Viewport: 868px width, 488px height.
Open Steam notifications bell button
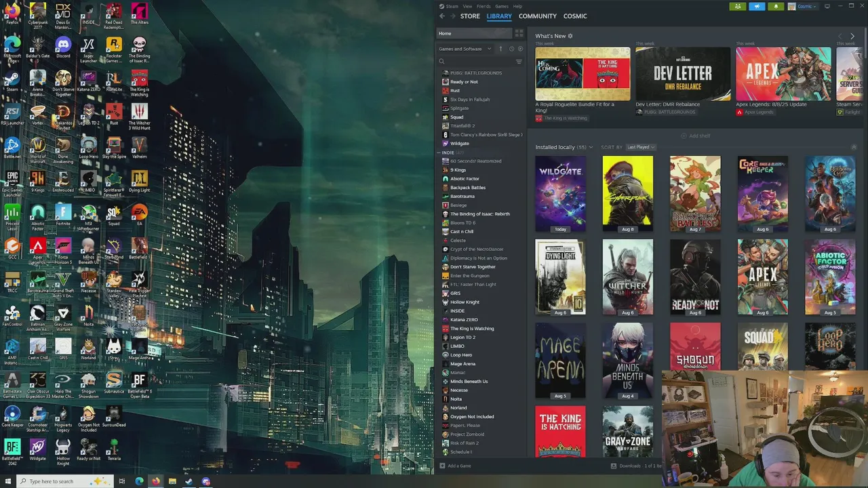click(x=776, y=6)
